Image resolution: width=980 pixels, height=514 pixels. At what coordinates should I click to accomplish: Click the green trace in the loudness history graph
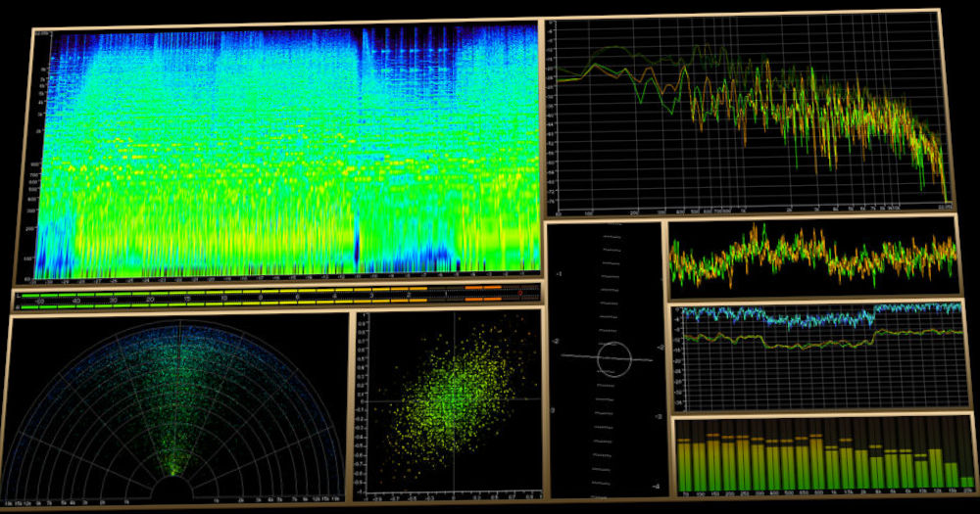pos(784,343)
